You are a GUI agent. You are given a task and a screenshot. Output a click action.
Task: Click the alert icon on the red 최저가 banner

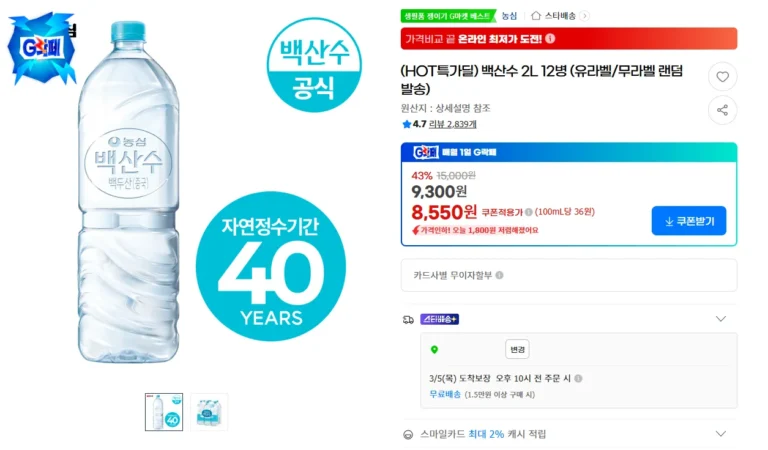(550, 39)
